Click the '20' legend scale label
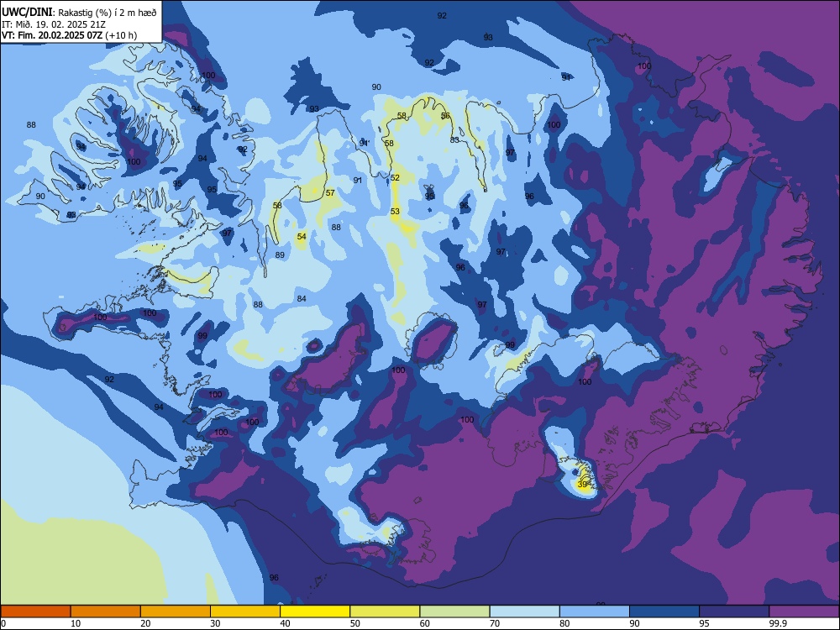 (145, 623)
